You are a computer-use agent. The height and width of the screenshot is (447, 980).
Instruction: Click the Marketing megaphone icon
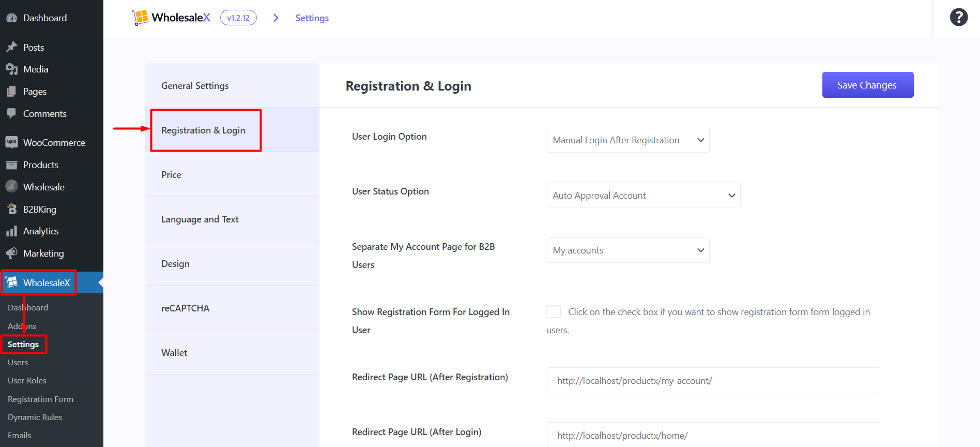(x=12, y=253)
